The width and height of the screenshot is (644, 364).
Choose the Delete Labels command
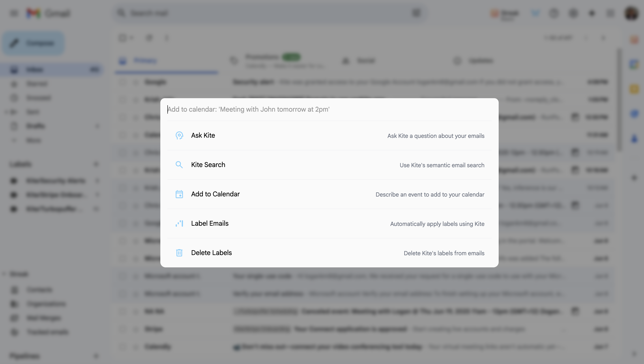[329, 253]
